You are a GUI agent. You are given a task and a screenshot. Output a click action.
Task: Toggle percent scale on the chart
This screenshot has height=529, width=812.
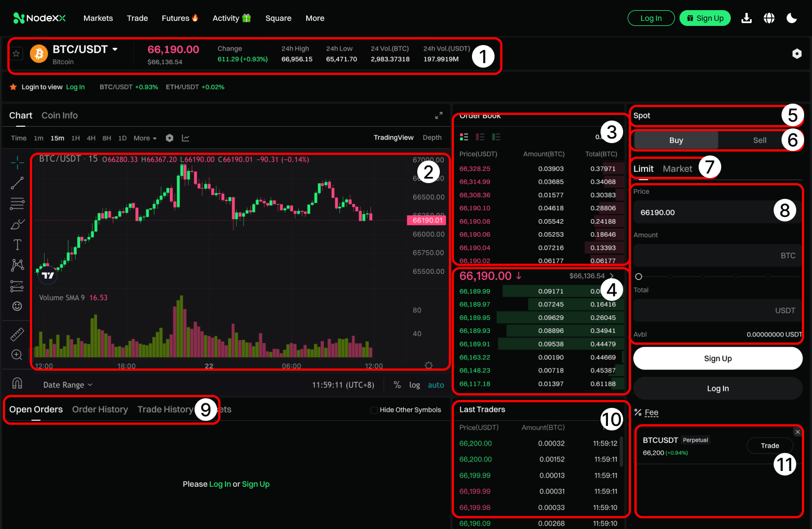click(398, 385)
